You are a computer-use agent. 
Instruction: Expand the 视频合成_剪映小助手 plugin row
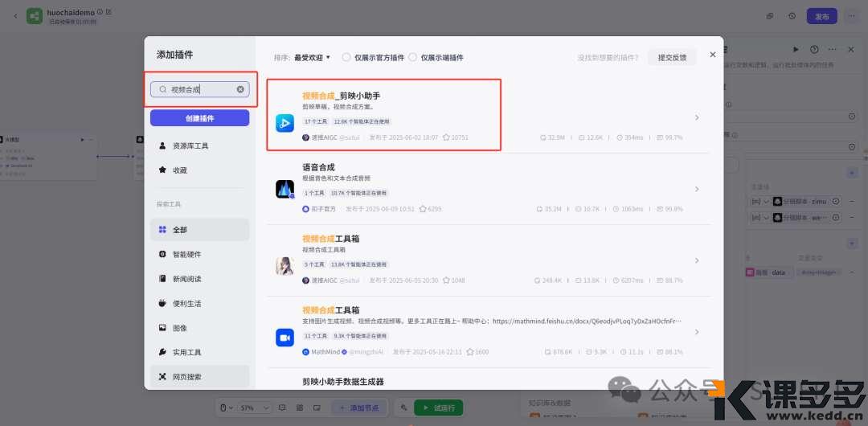(x=697, y=117)
